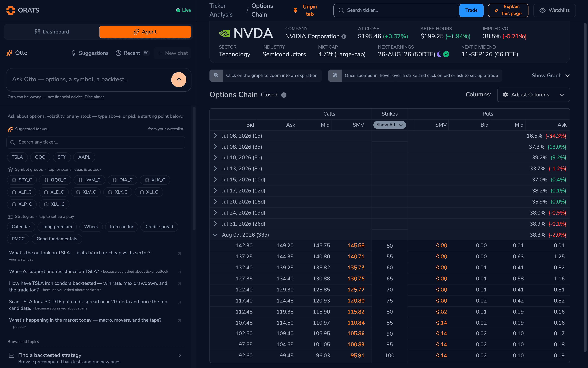
Task: Click the hover-strike hint icon
Action: point(335,75)
